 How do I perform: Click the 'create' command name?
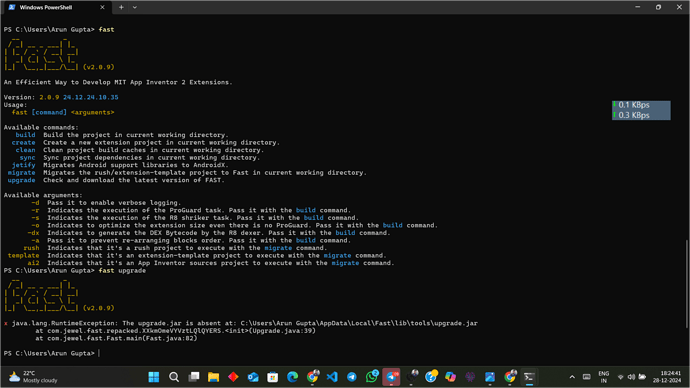[x=24, y=143]
